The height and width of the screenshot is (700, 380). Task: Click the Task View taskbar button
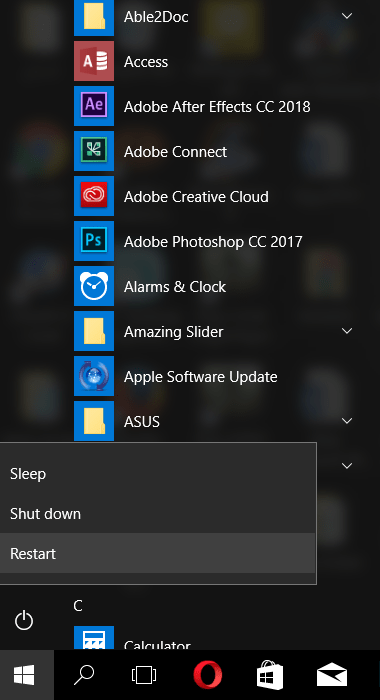(144, 675)
